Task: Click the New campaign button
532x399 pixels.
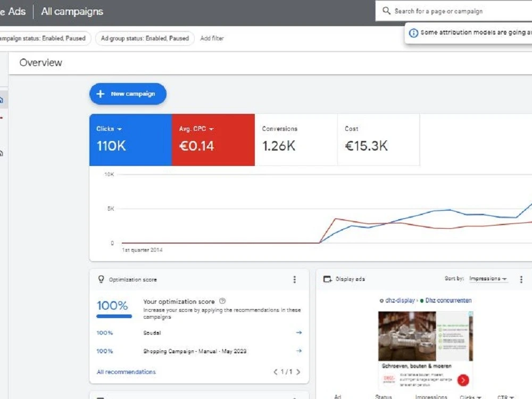Action: pos(128,94)
